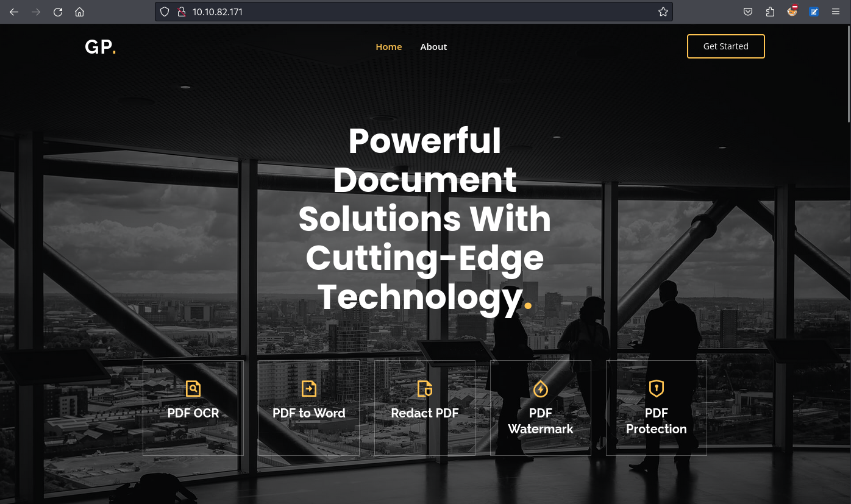
Task: Show tracking protection shield info
Action: 165,12
